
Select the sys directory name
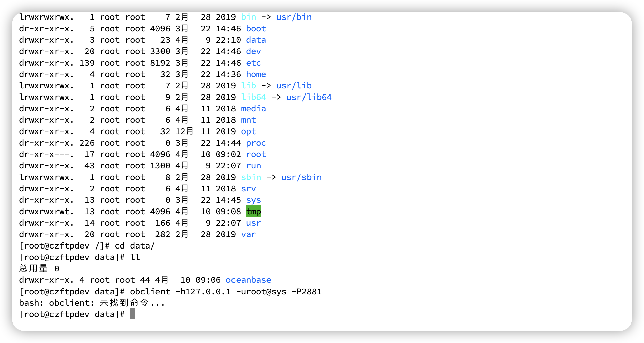pyautogui.click(x=253, y=200)
